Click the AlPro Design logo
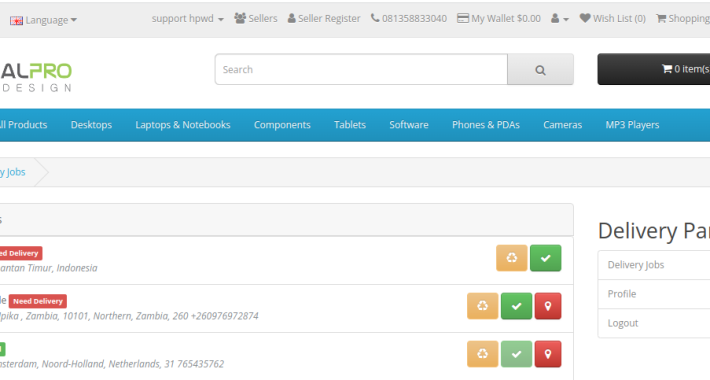This screenshot has width=710, height=380. [36, 77]
